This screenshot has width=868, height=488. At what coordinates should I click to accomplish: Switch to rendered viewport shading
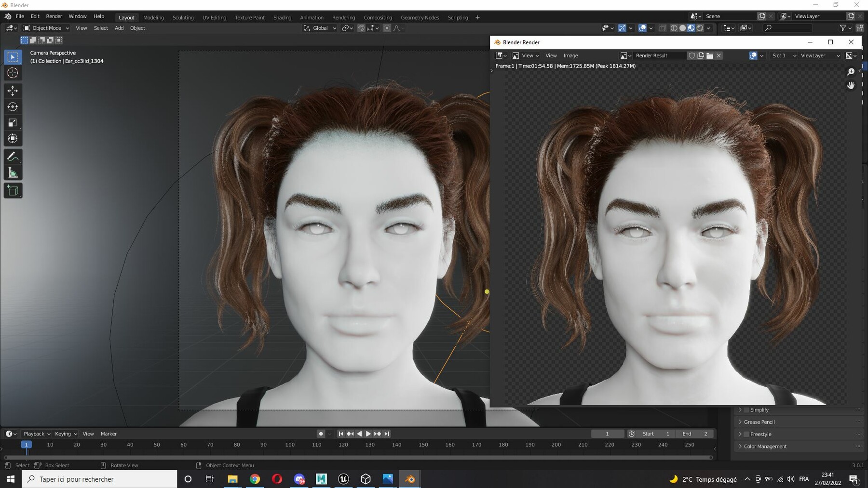point(700,28)
